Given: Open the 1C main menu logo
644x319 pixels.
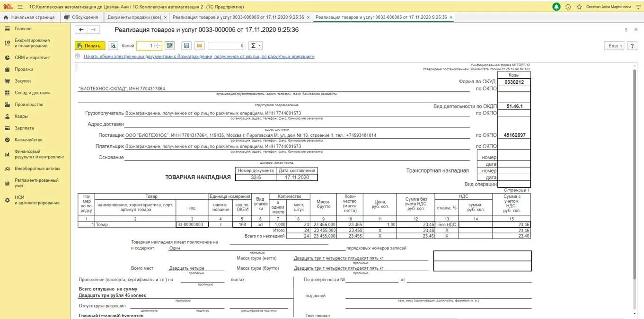Looking at the screenshot, I should click(x=8, y=7).
